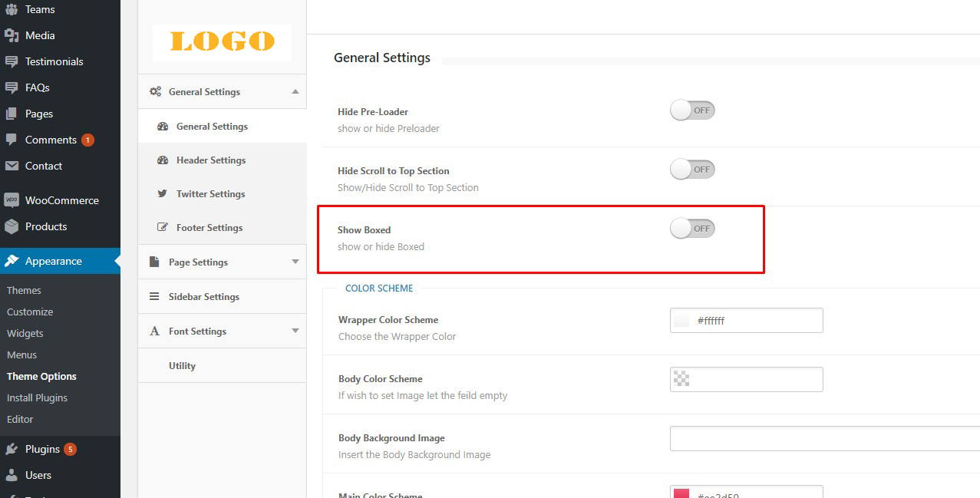This screenshot has height=498, width=980.
Task: Click the Contact envelope icon
Action: (12, 166)
